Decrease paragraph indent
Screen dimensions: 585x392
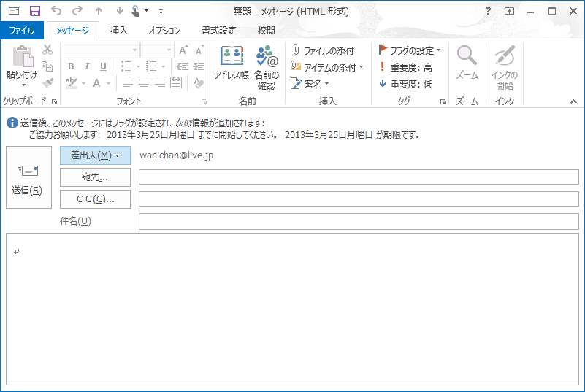(183, 66)
